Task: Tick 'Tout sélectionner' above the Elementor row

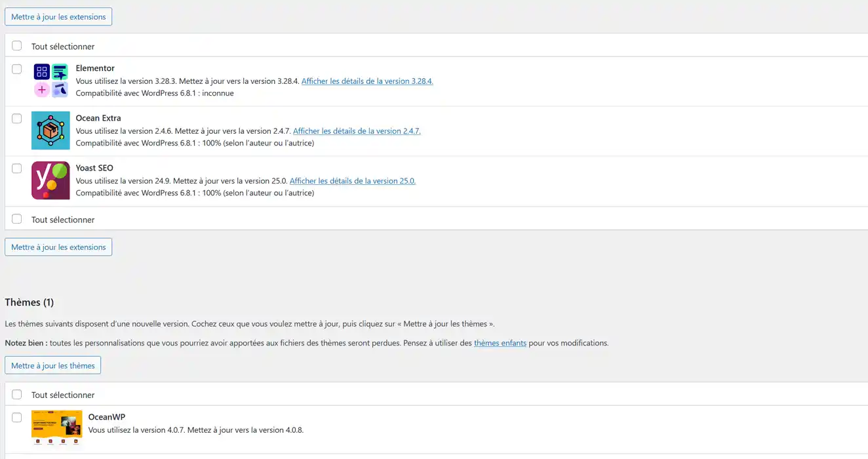Action: (x=17, y=46)
